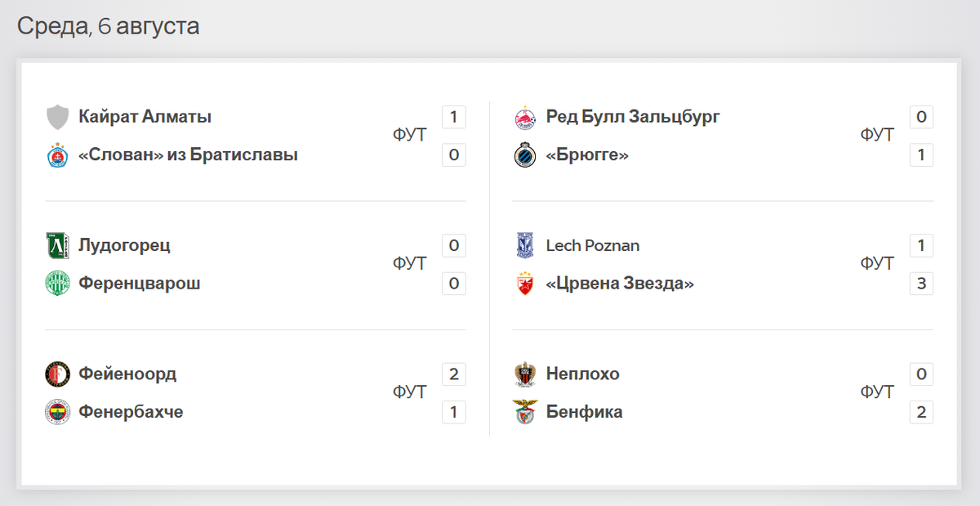Click the «Црвена Звезда» team name
980x506 pixels.
pyautogui.click(x=620, y=284)
